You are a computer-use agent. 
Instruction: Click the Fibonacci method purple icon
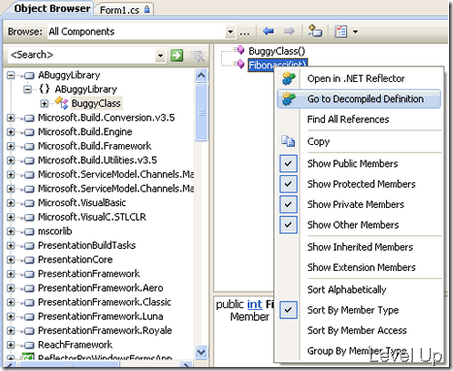click(240, 64)
